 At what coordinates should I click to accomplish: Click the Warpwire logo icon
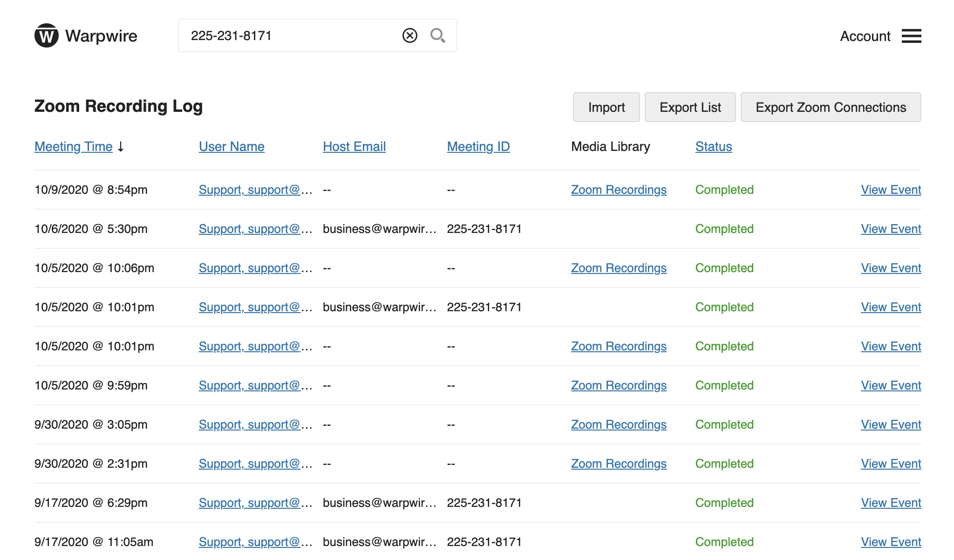point(45,34)
